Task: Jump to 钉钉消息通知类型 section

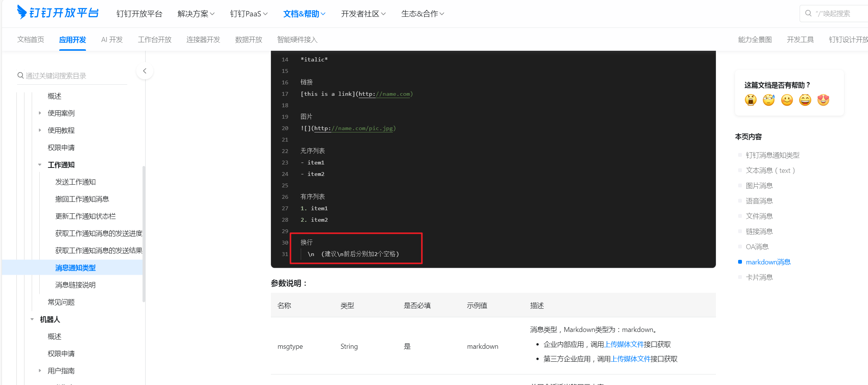Action: [x=772, y=155]
